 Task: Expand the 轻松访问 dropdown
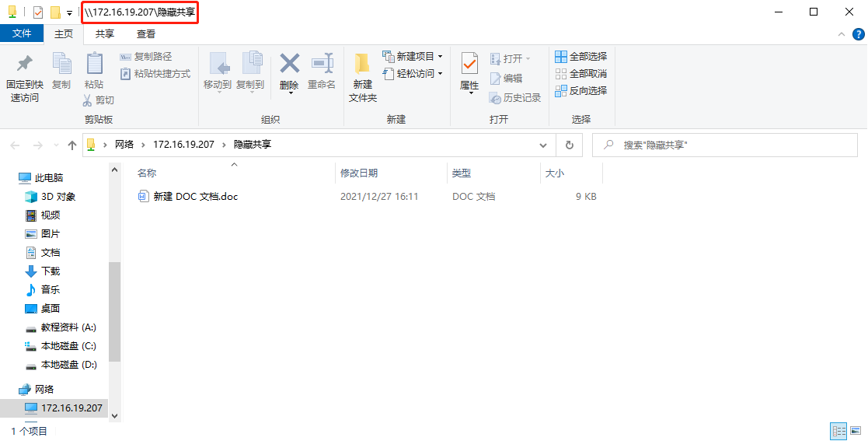440,74
